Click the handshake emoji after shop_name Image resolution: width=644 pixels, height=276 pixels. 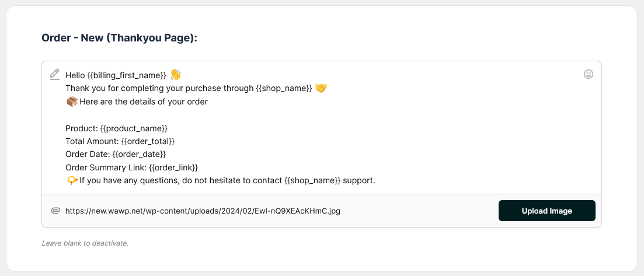[x=321, y=88]
